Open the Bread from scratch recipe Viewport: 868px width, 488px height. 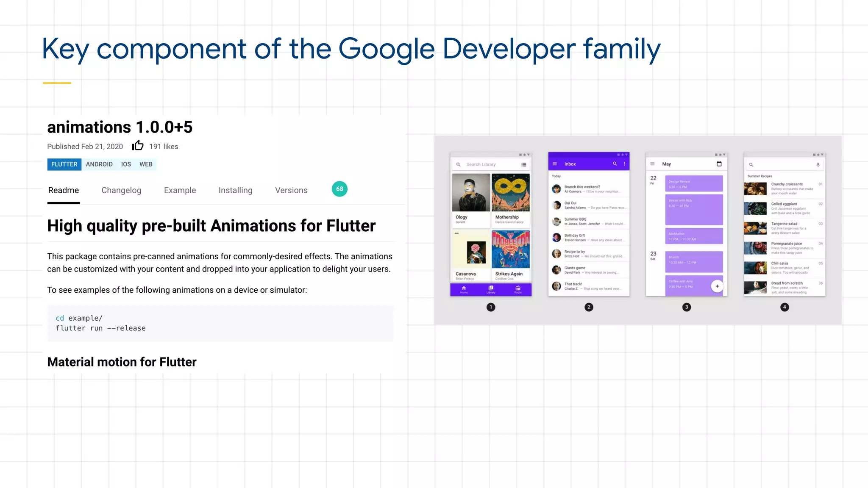point(784,288)
